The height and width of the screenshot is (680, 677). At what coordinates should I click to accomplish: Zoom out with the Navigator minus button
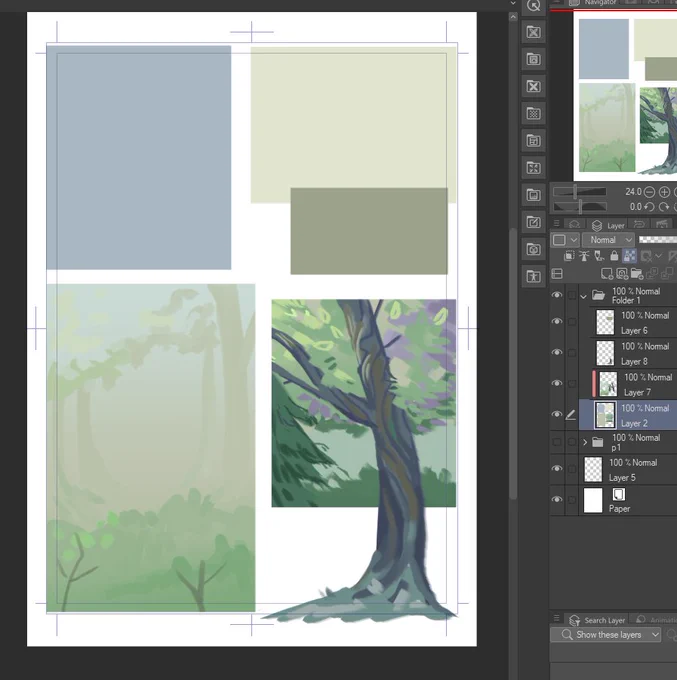click(649, 192)
